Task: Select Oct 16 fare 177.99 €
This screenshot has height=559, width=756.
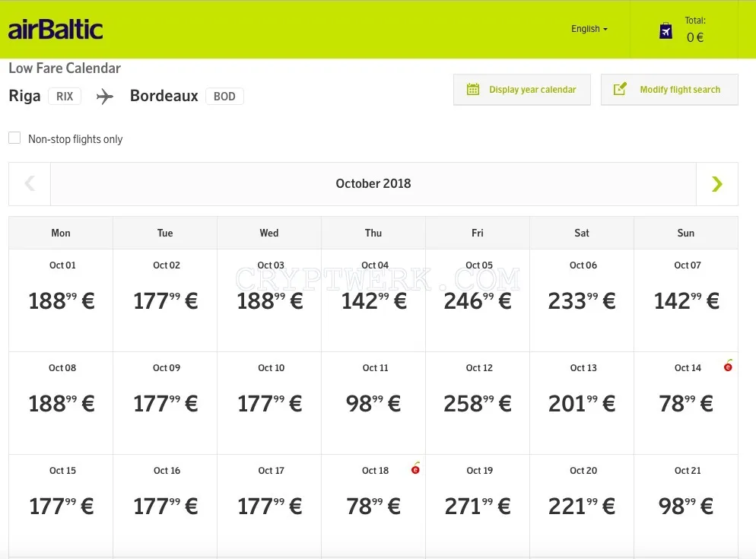Action: (x=165, y=506)
